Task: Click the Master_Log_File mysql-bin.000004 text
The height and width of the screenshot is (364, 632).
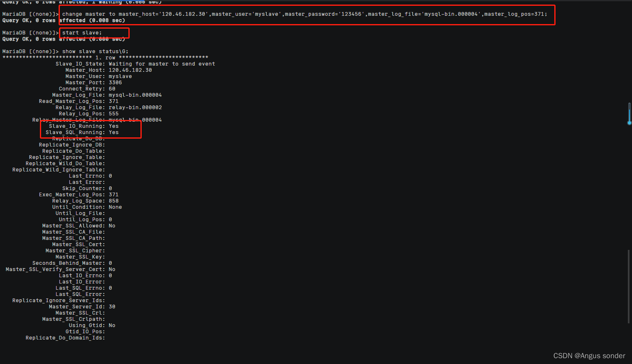Action: 135,95
